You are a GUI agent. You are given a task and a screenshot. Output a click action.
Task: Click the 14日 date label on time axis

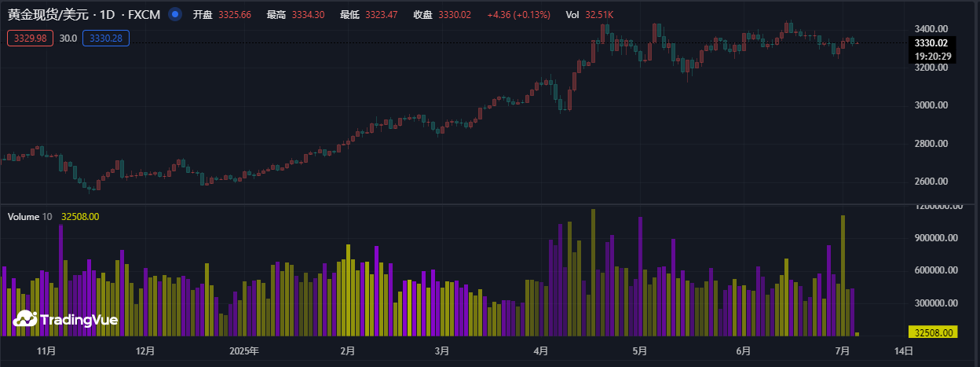(903, 351)
